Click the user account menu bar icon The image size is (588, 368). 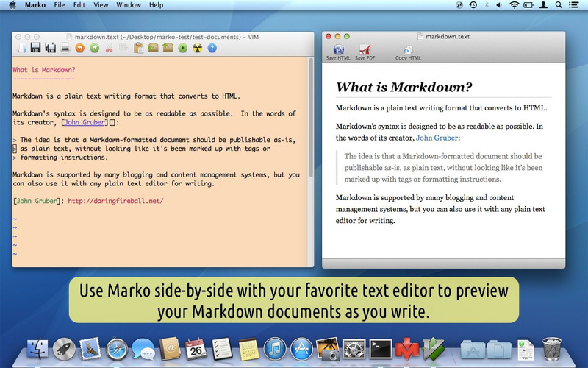543,5
